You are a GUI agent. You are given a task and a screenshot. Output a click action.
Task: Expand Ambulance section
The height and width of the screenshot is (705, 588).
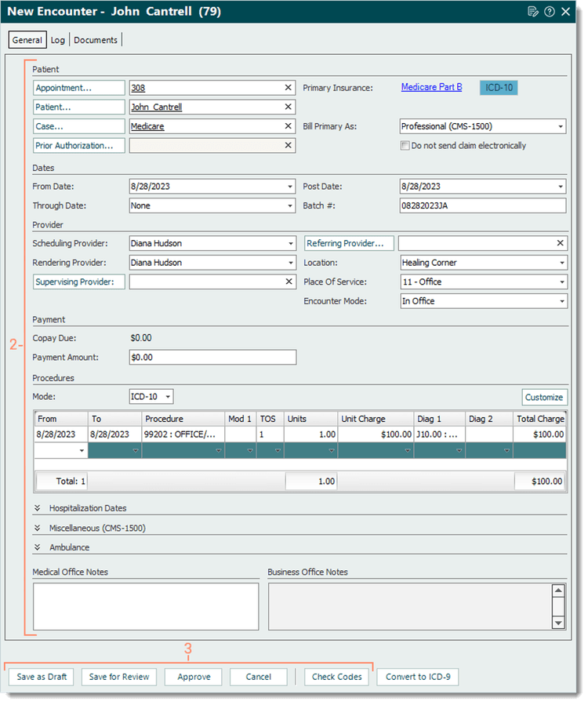coord(38,547)
